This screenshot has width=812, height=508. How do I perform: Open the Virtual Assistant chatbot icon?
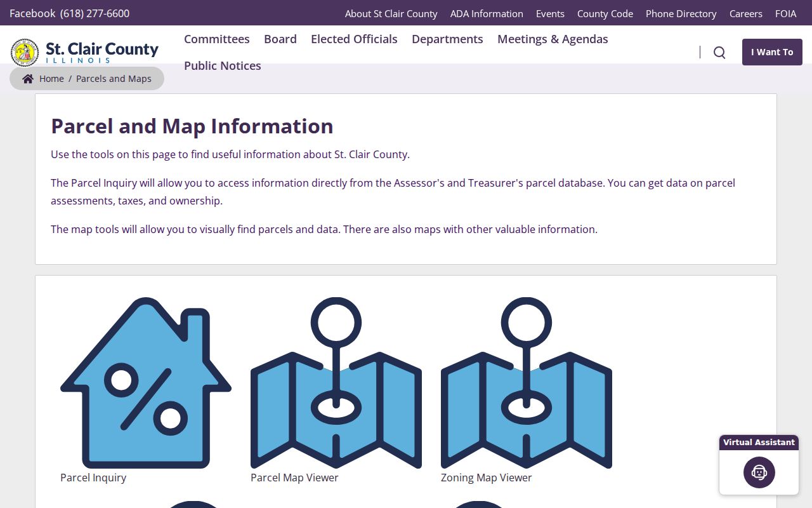[759, 472]
